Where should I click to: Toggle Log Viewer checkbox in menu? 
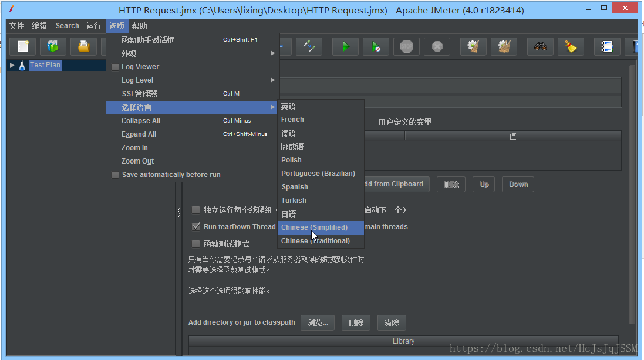pyautogui.click(x=115, y=67)
